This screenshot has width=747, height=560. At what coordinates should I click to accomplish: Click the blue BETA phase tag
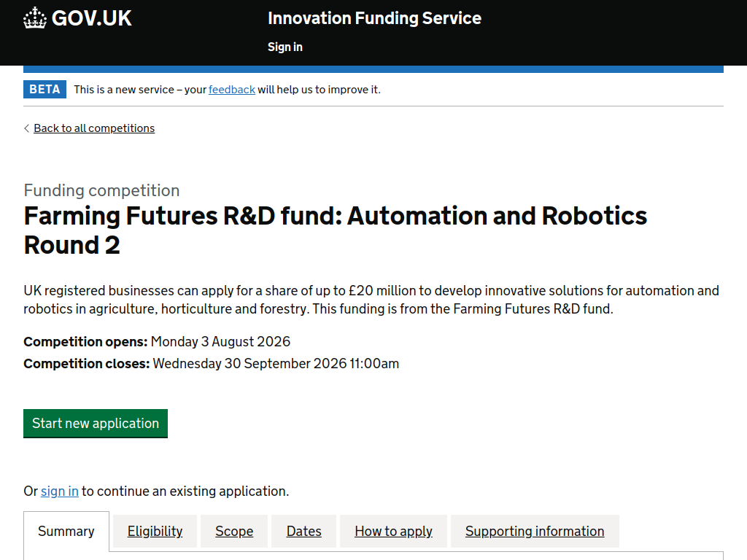[x=44, y=90]
